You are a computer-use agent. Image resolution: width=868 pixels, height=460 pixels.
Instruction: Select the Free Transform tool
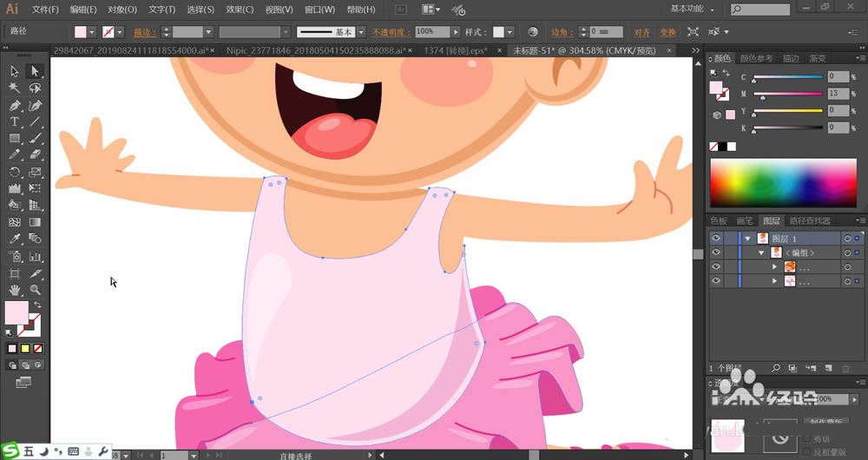[x=35, y=188]
